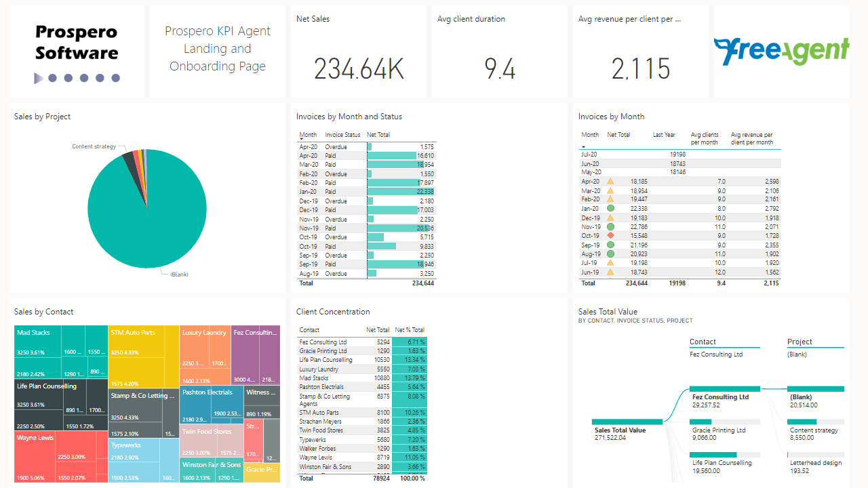The image size is (868, 488).
Task: Click the Nov-19 Paid bar 20,536
Action: point(397,228)
